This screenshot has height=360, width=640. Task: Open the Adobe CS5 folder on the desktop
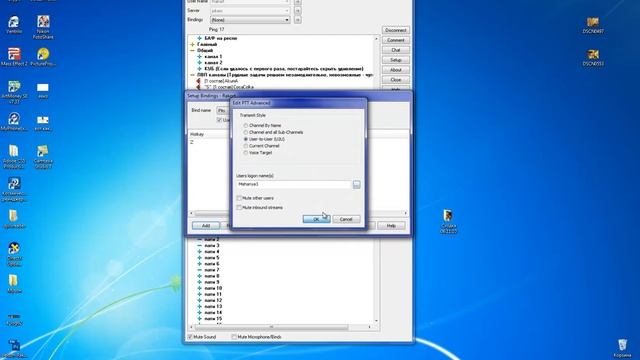click(x=14, y=157)
